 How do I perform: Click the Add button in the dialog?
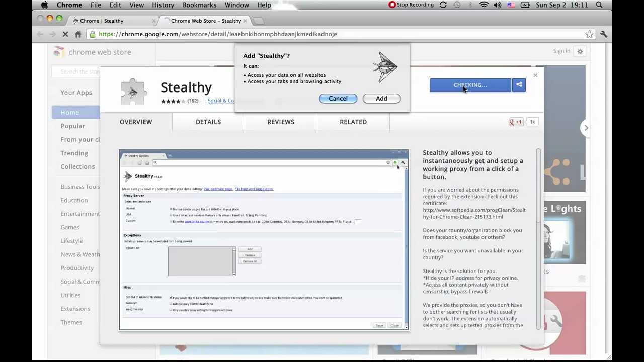(381, 99)
